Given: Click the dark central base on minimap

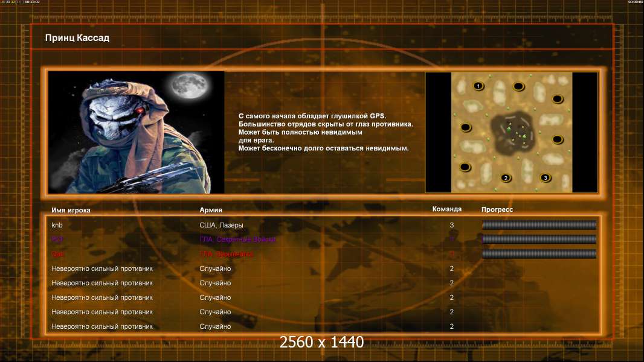Looking at the screenshot, I should pos(514,132).
